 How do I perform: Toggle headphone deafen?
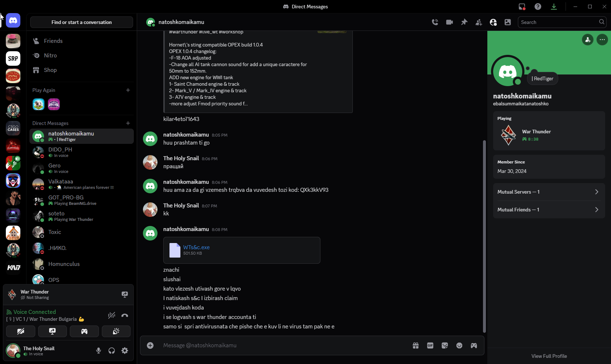click(112, 351)
